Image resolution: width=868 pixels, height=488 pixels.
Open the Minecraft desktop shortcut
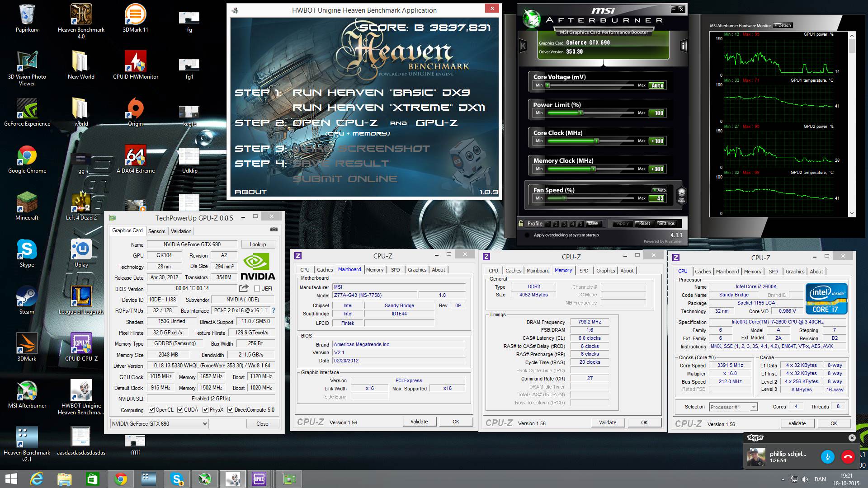pos(27,206)
